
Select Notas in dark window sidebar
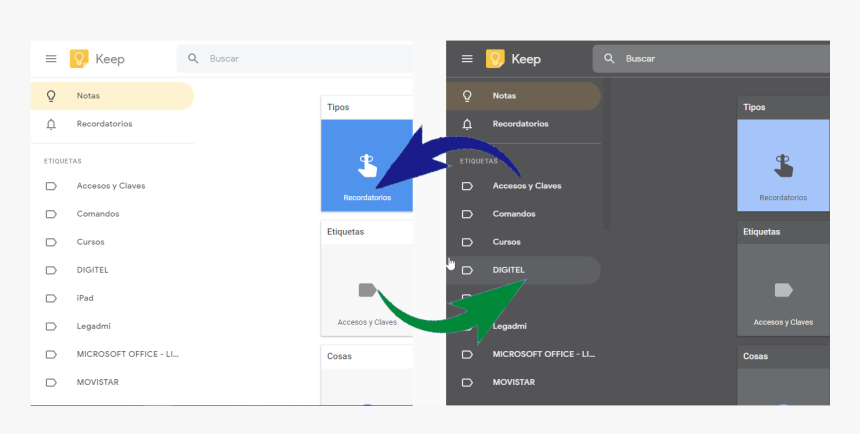(x=523, y=96)
